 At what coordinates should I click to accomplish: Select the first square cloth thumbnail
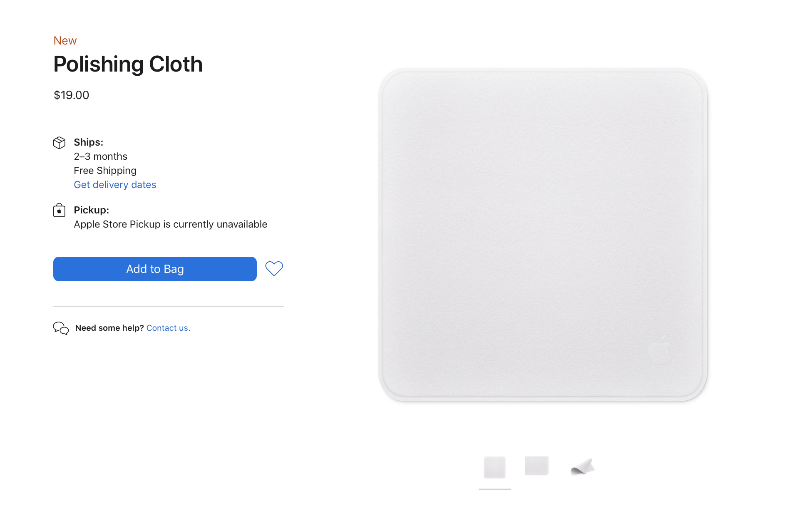pos(494,467)
